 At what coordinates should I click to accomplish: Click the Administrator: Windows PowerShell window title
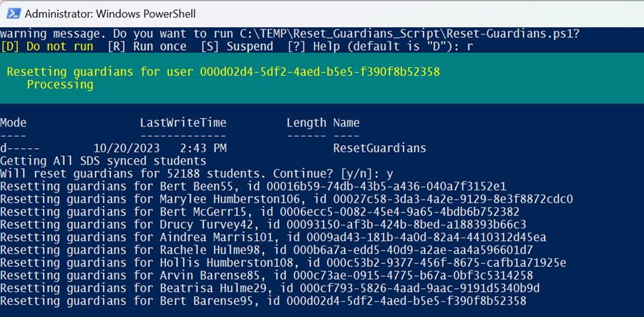(110, 14)
